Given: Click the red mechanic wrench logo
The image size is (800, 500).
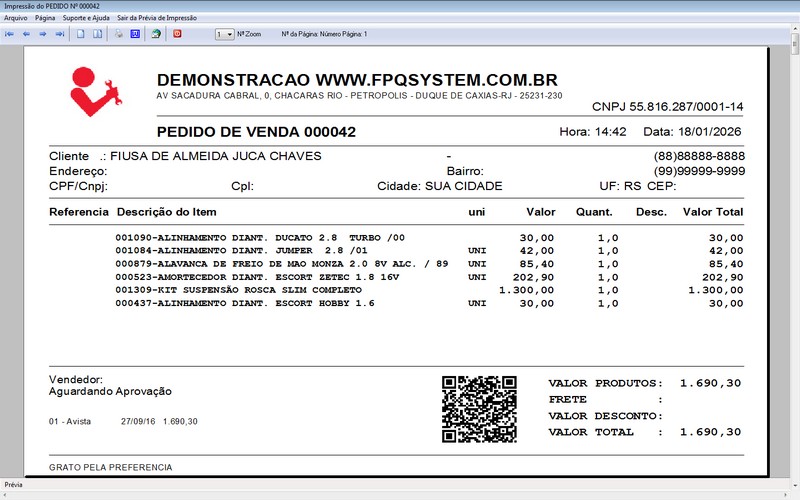Looking at the screenshot, I should (95, 92).
